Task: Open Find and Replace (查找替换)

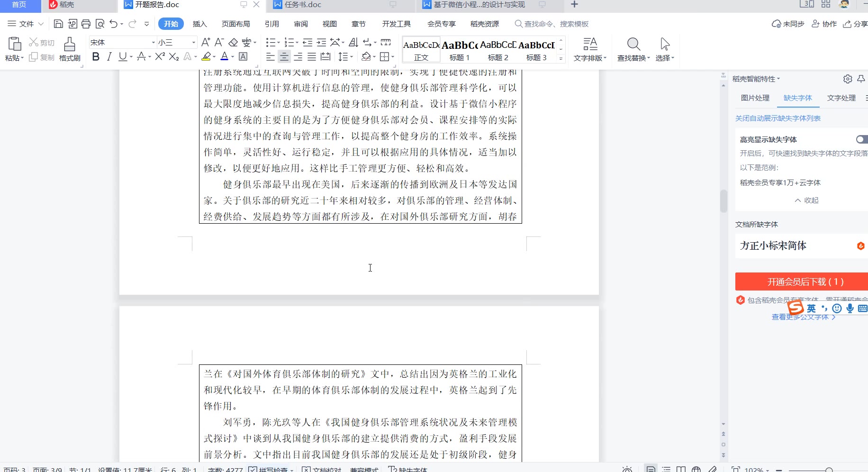Action: [633, 49]
